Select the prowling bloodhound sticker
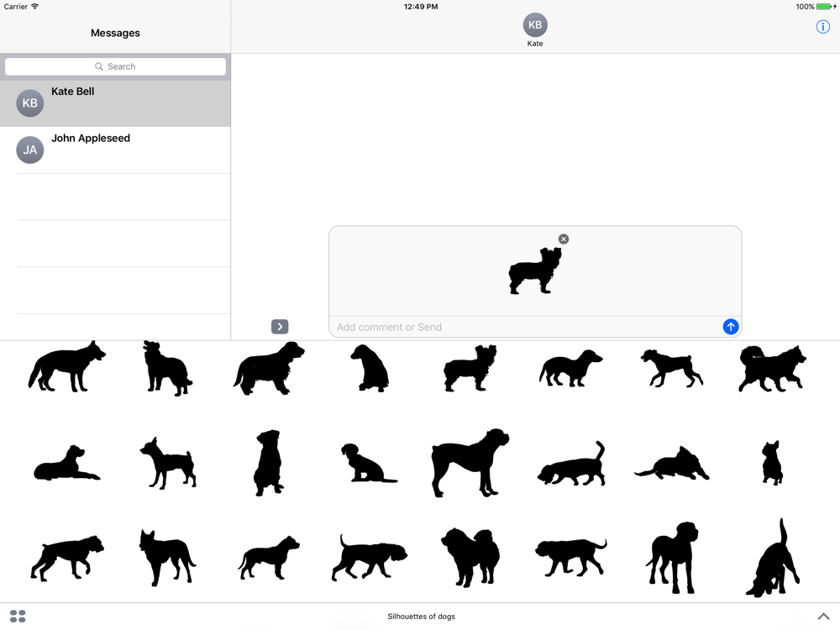The width and height of the screenshot is (840, 630). 369,558
